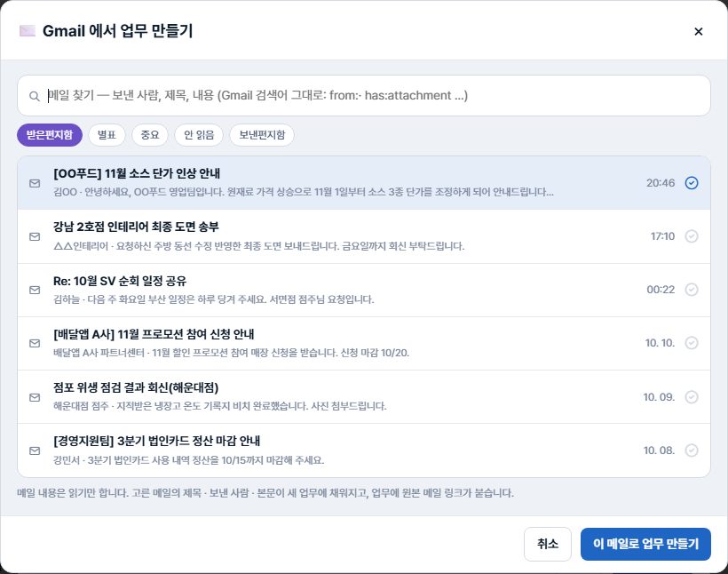Close the Gmail 업무 만들기 dialog
The width and height of the screenshot is (728, 574).
699,32
